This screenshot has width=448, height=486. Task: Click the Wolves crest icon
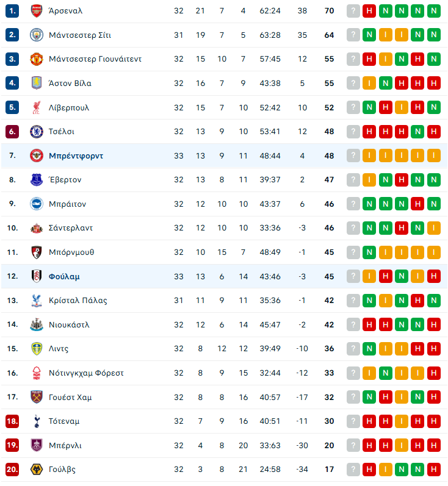pos(37,469)
